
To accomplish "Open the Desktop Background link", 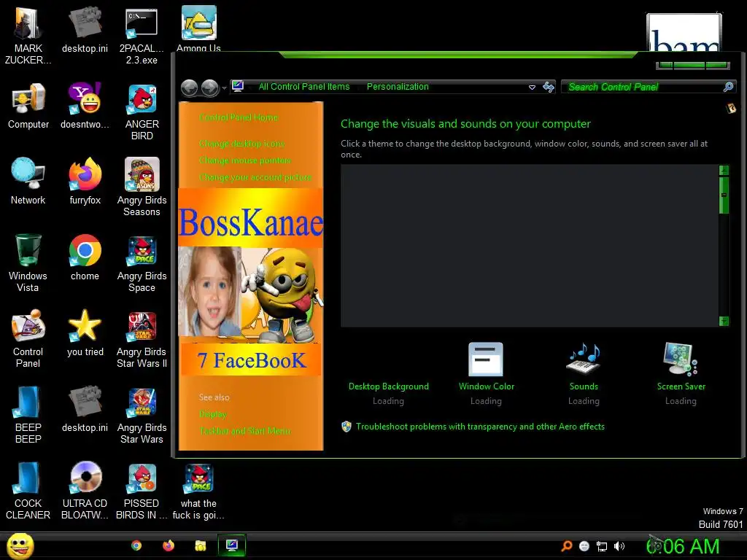I will pos(388,386).
